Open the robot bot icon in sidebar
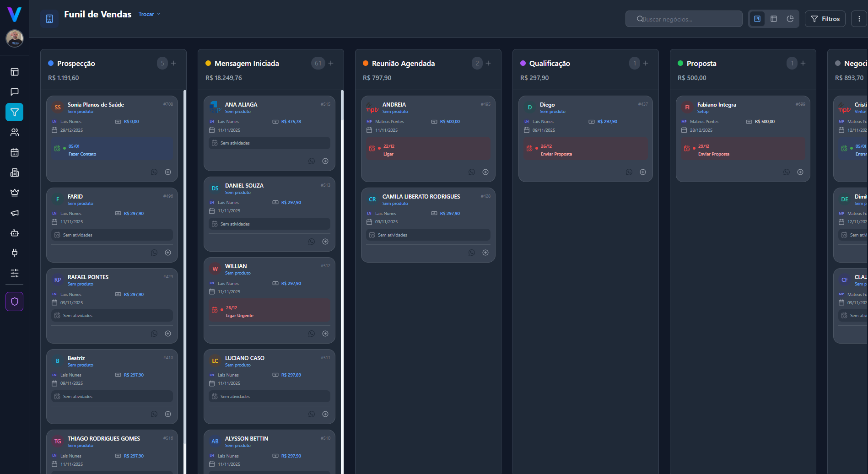 pyautogui.click(x=15, y=233)
